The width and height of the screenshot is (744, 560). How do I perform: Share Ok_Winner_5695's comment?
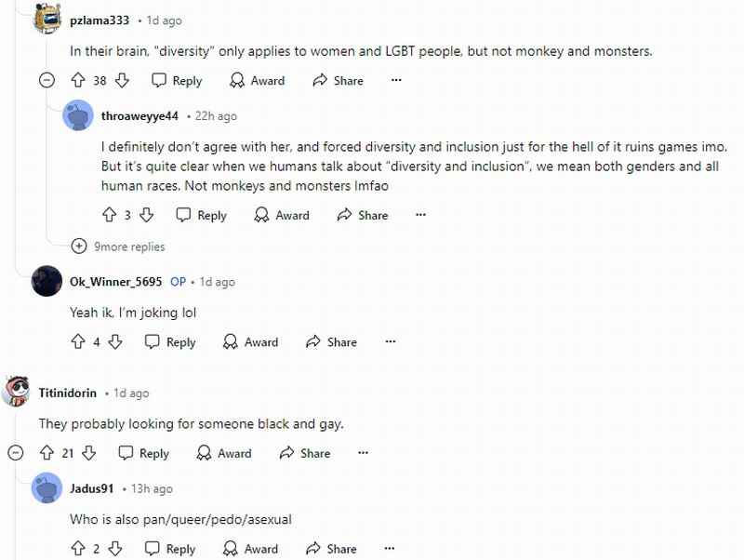(331, 342)
